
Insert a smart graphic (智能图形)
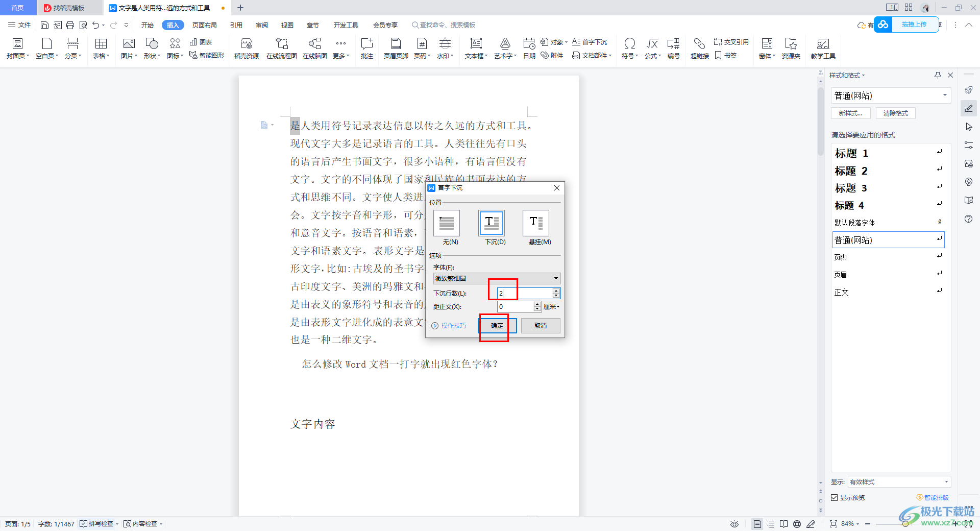pos(206,55)
